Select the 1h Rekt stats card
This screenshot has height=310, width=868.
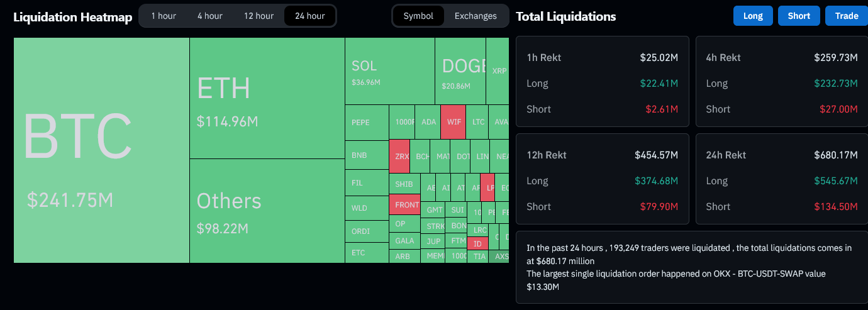point(602,83)
